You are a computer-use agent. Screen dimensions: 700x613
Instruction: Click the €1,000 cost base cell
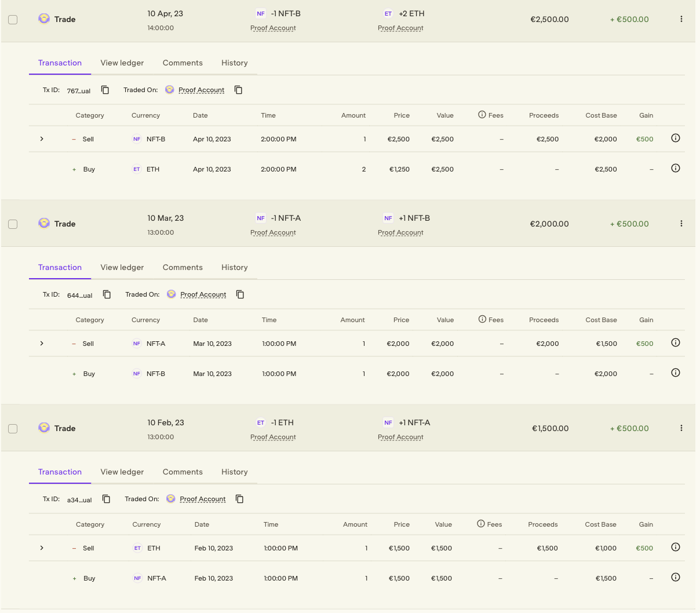coord(606,548)
